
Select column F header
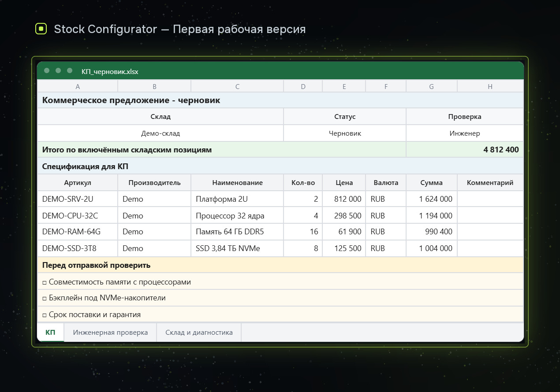(x=386, y=86)
